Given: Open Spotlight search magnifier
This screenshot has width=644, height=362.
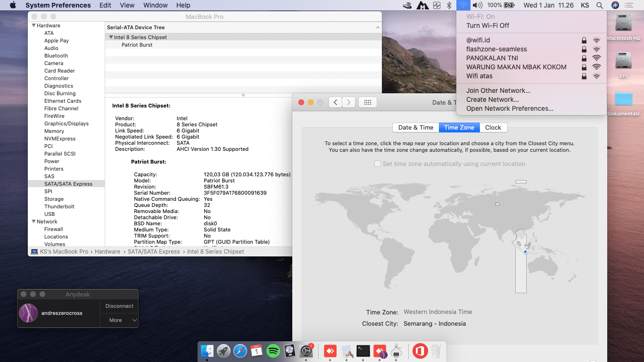Looking at the screenshot, I should click(600, 5).
